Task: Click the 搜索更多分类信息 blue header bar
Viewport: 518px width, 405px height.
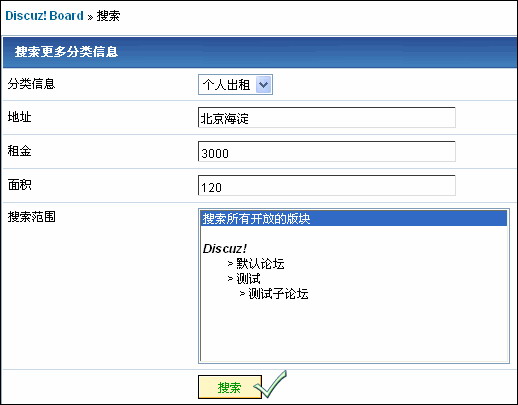Action: pos(260,52)
